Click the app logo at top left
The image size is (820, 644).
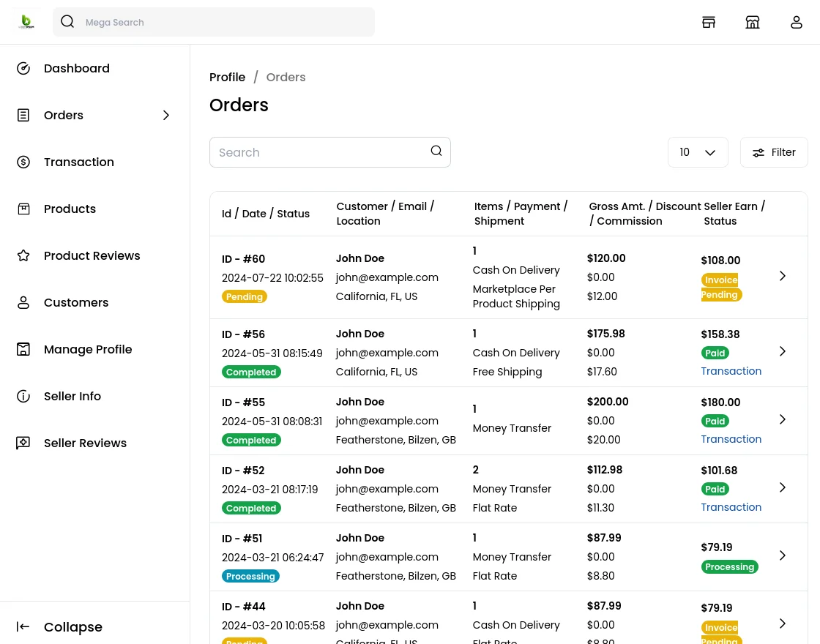[x=26, y=22]
